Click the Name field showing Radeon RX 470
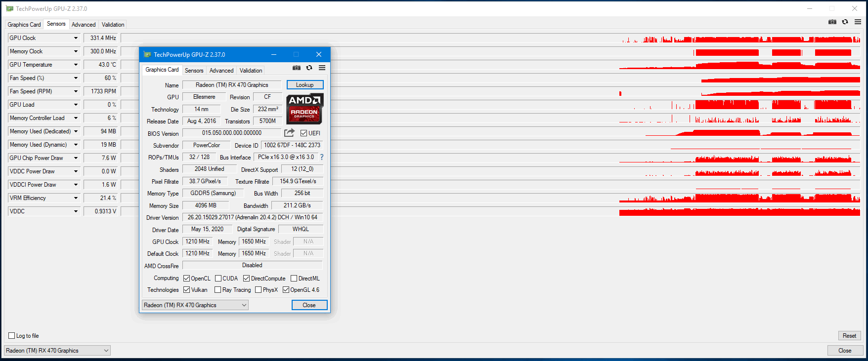The width and height of the screenshot is (868, 361). pos(232,85)
